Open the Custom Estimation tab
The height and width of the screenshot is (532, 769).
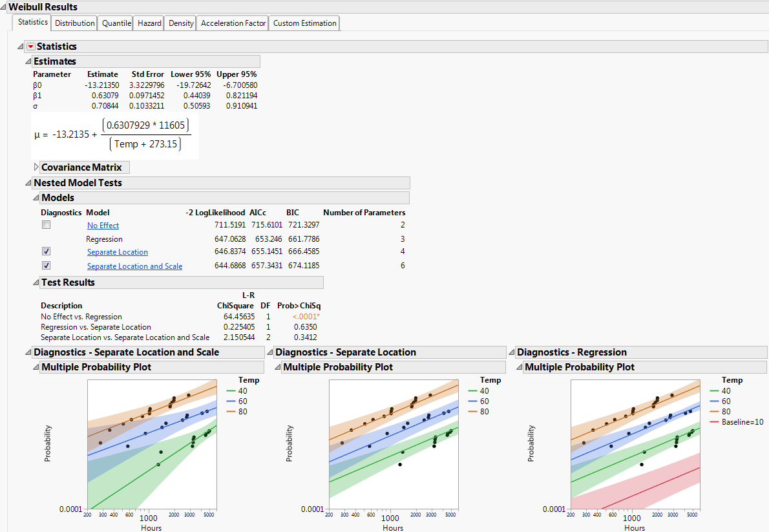click(x=304, y=23)
